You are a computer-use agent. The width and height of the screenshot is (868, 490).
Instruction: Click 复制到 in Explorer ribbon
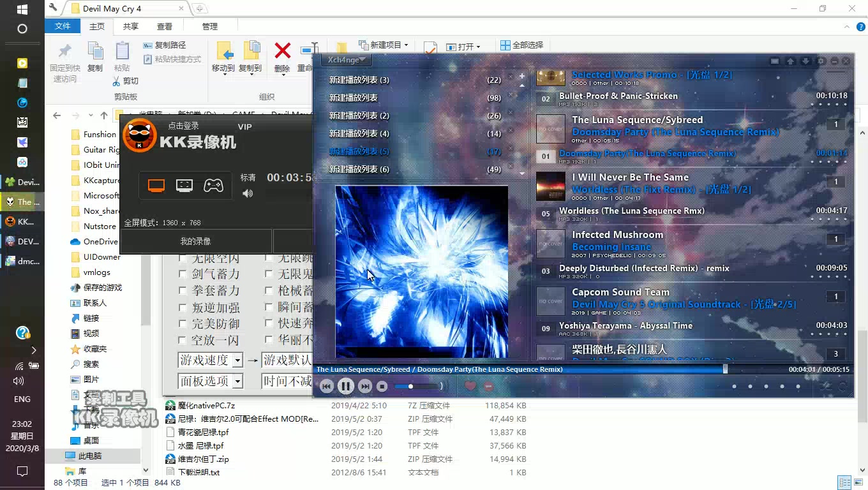[250, 57]
